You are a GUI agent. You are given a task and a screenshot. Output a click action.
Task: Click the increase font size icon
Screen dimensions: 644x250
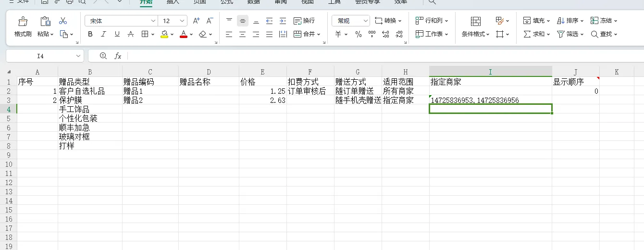coord(196,21)
